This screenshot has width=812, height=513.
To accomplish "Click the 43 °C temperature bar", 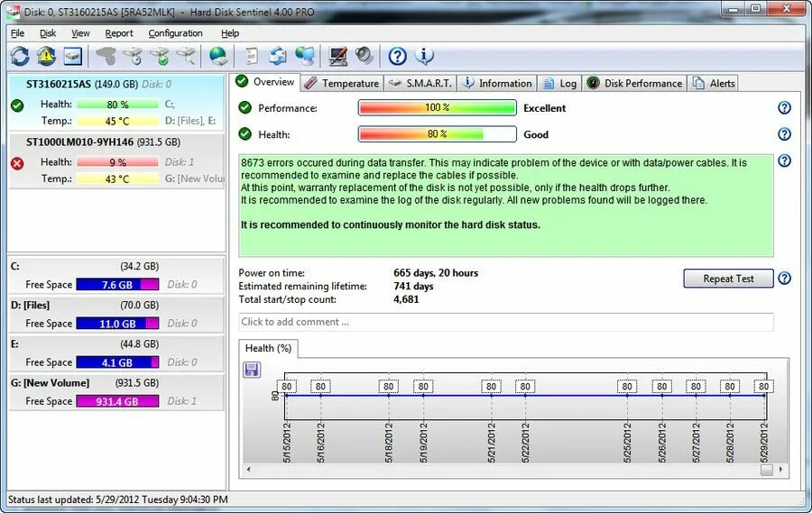I will click(117, 179).
